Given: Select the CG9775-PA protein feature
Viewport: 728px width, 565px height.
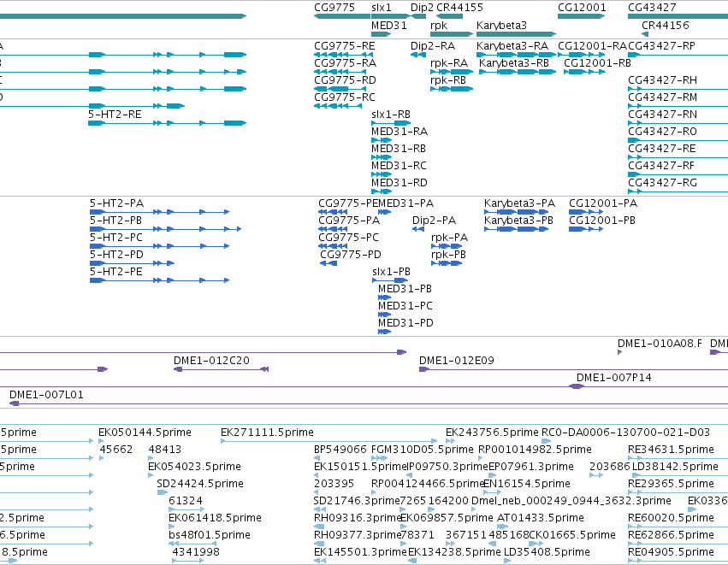Looking at the screenshot, I should (333, 229).
